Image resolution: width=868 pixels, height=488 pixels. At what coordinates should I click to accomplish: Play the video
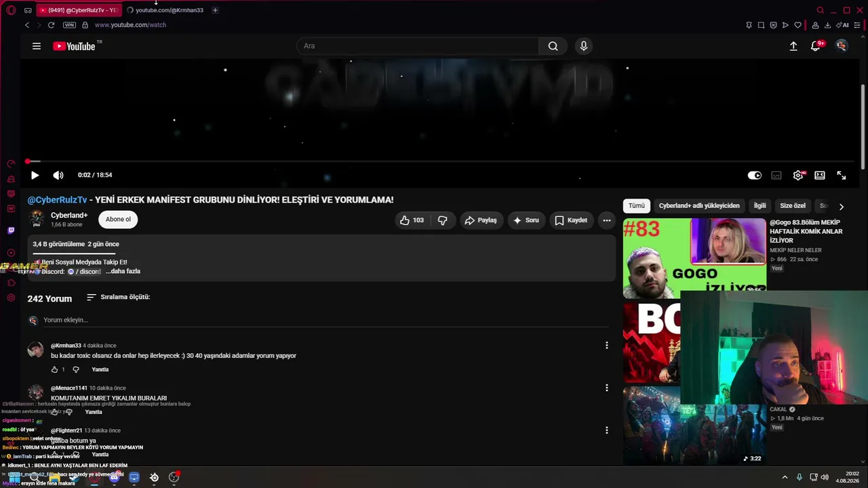tap(35, 175)
